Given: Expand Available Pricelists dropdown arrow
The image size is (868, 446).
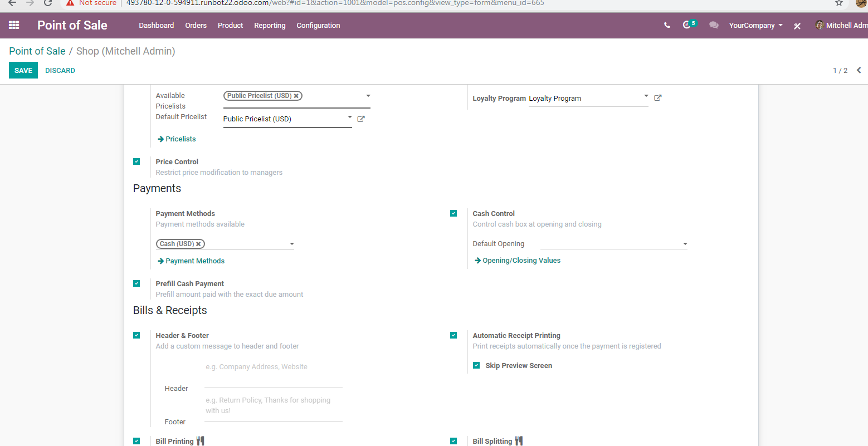Looking at the screenshot, I should [x=368, y=96].
